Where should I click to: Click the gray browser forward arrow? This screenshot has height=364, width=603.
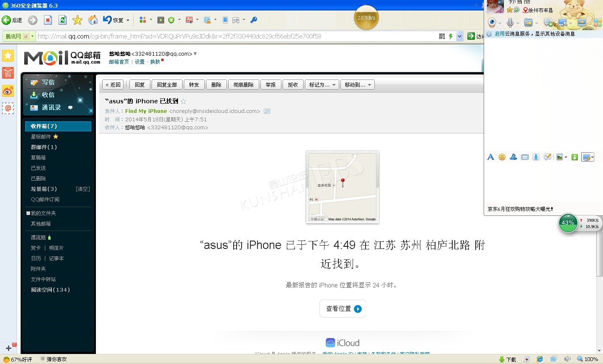(33, 20)
